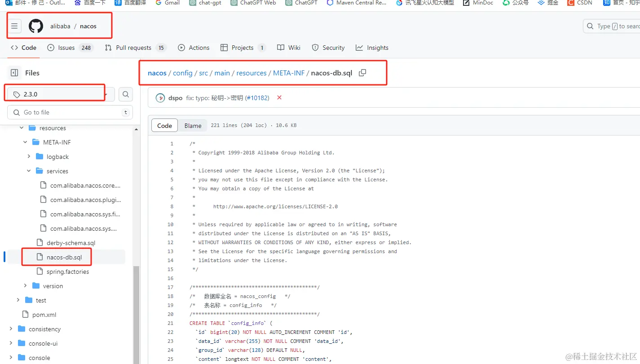640x364 pixels.
Task: Open com.alibaba.nacos.core... file
Action: click(x=85, y=185)
